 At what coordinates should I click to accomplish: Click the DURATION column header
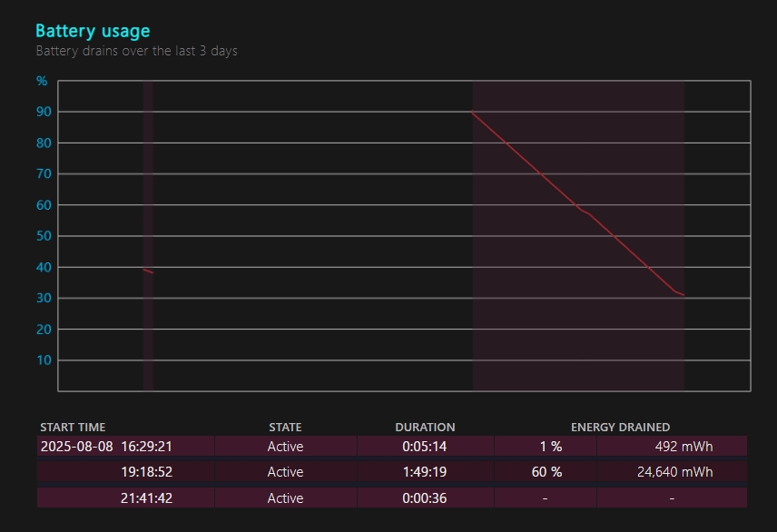coord(425,427)
